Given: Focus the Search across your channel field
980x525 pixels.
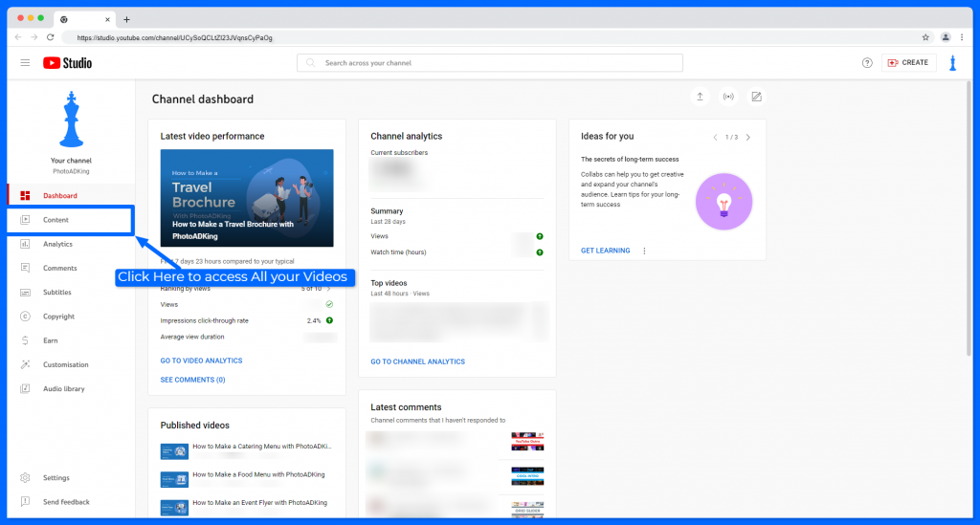Looking at the screenshot, I should (x=489, y=63).
